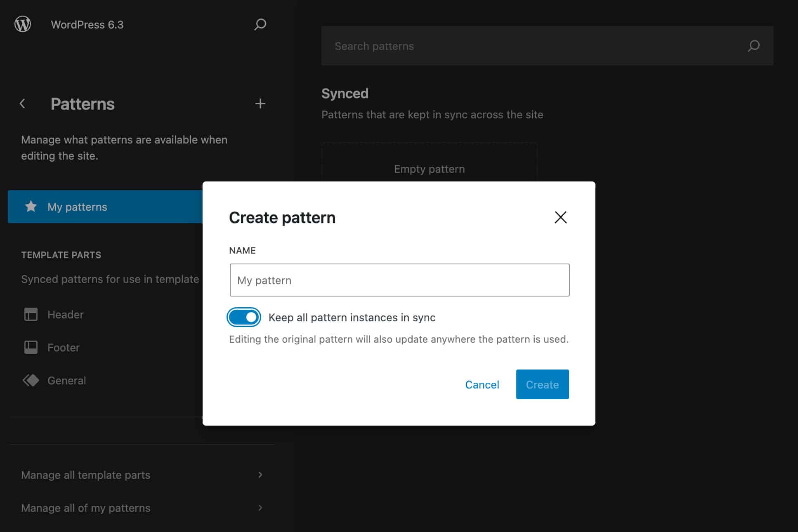The width and height of the screenshot is (798, 532).
Task: Select the My patterns sidebar entry
Action: tap(77, 207)
